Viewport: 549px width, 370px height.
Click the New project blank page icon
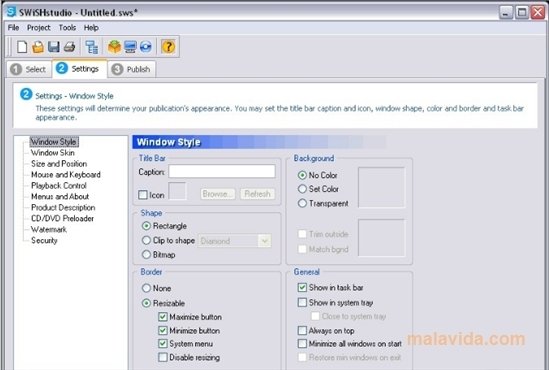22,47
